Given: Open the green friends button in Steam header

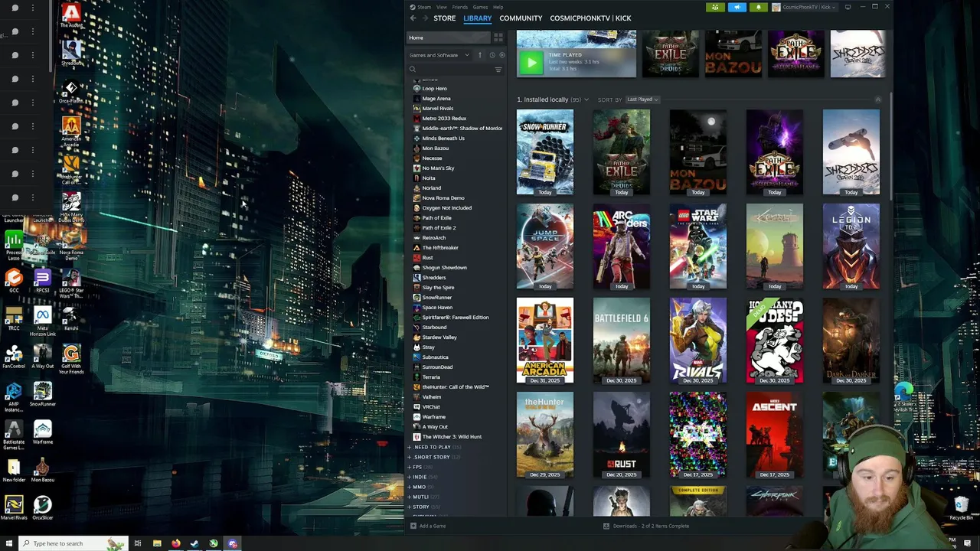Looking at the screenshot, I should pyautogui.click(x=715, y=7).
